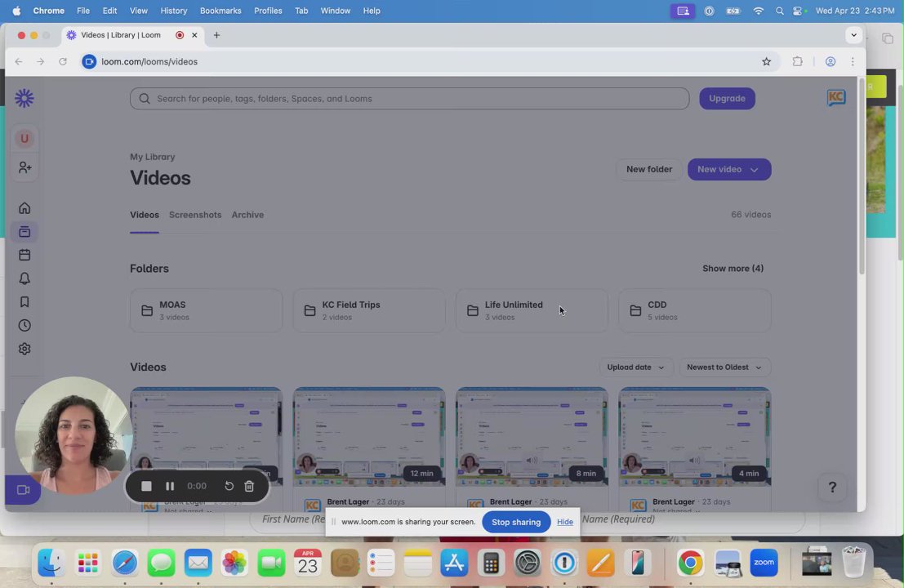Viewport: 904px width, 588px height.
Task: Open the Life Unlimited folder
Action: (x=532, y=310)
